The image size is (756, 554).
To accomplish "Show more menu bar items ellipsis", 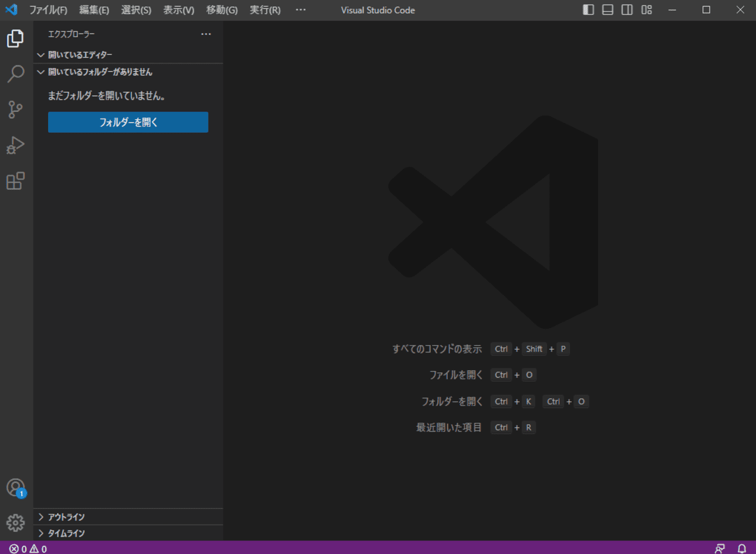I will coord(301,10).
